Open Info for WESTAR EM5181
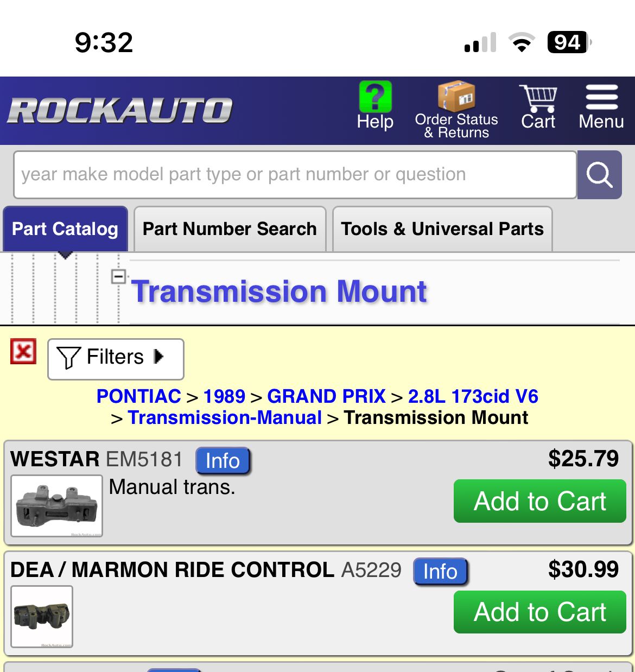The width and height of the screenshot is (635, 672). coord(223,461)
